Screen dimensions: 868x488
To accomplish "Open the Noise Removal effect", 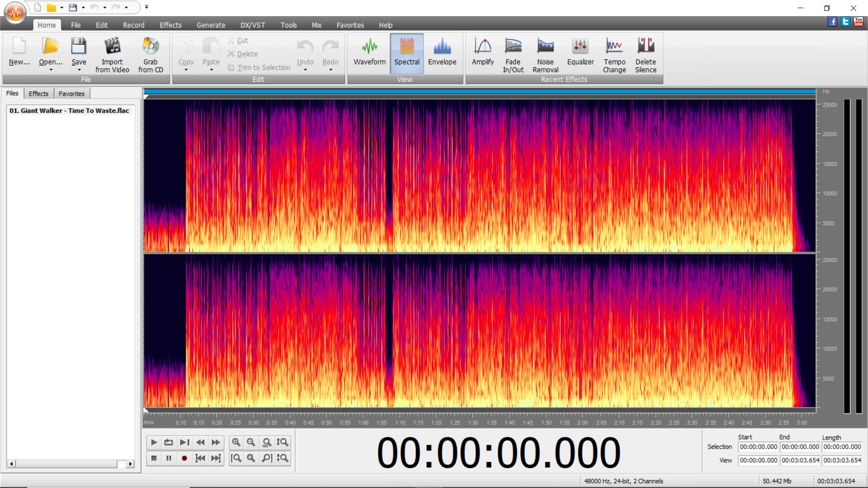I will [x=545, y=54].
